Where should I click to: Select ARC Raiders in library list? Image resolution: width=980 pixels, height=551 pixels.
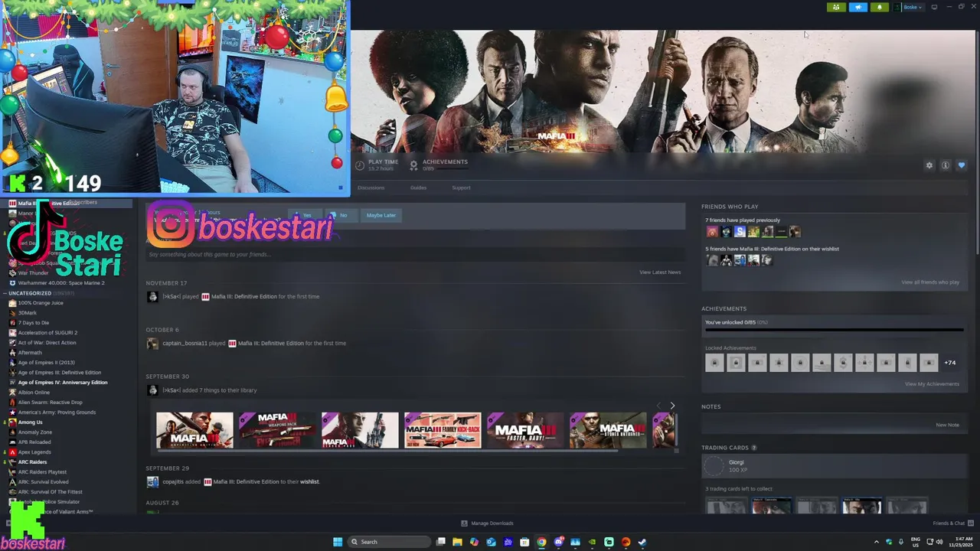pyautogui.click(x=32, y=462)
